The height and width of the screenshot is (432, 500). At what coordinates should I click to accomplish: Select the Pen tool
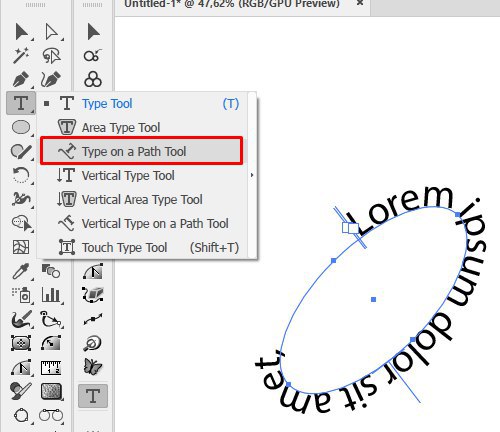coord(21,79)
